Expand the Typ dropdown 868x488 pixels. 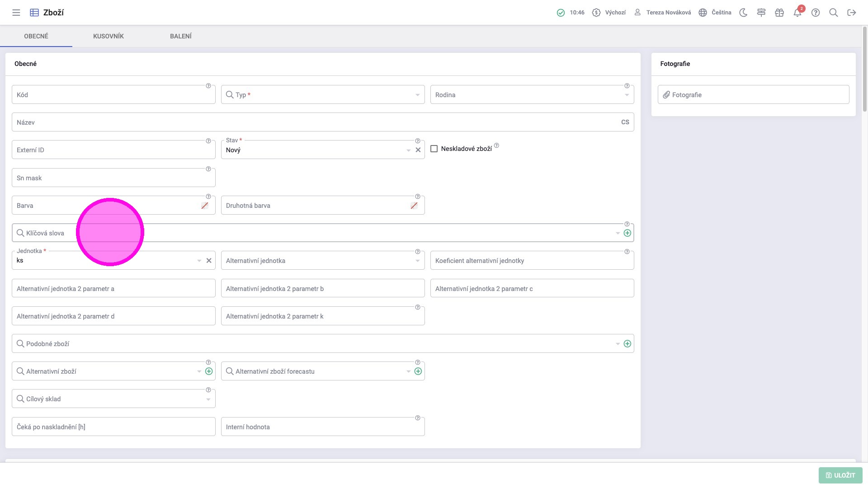point(417,95)
